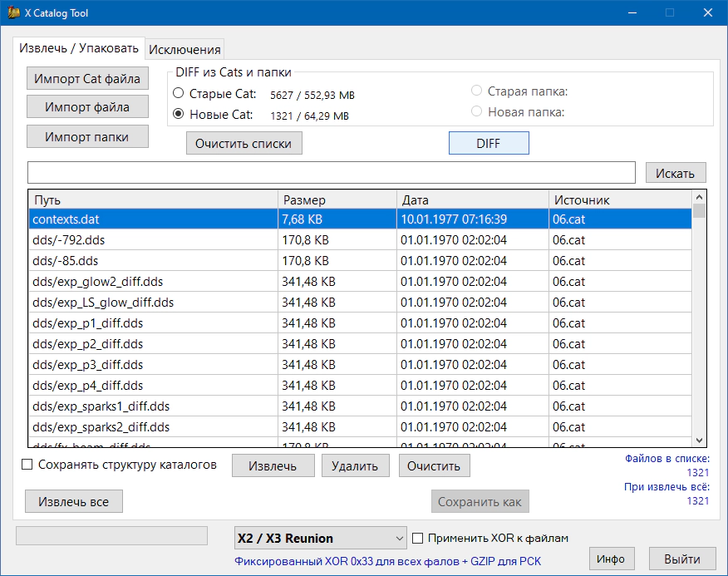Sort list by Размер column header
This screenshot has width=728, height=576.
(x=337, y=200)
